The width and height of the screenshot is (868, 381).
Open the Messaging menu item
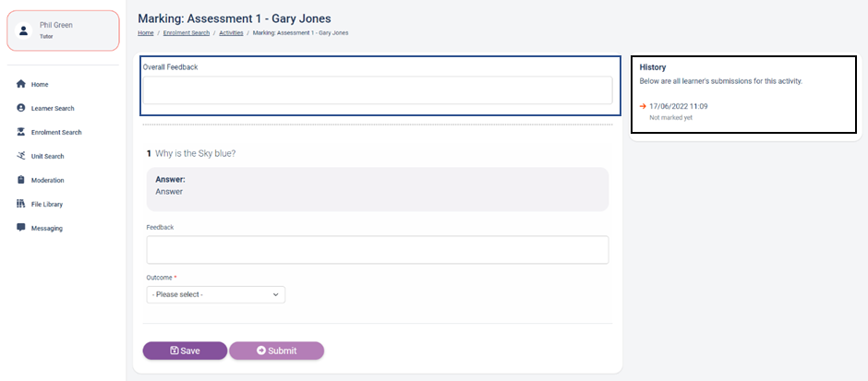pyautogui.click(x=47, y=229)
